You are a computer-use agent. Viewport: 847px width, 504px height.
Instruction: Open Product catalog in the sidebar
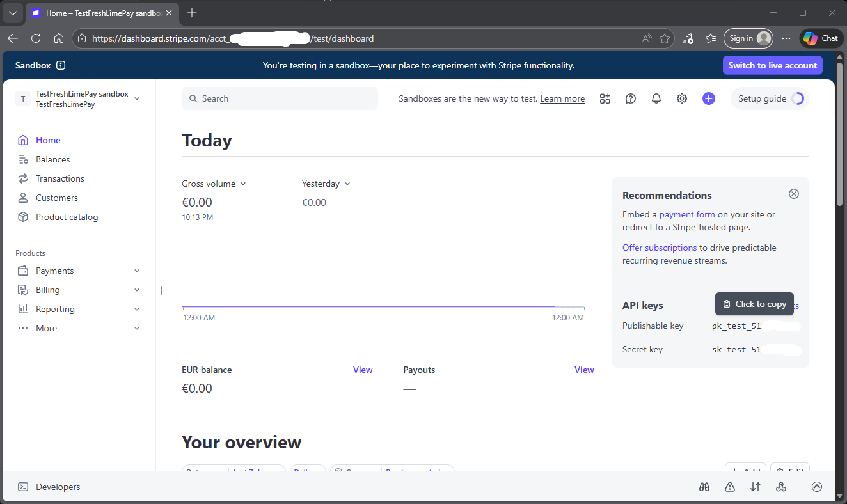pyautogui.click(x=67, y=217)
